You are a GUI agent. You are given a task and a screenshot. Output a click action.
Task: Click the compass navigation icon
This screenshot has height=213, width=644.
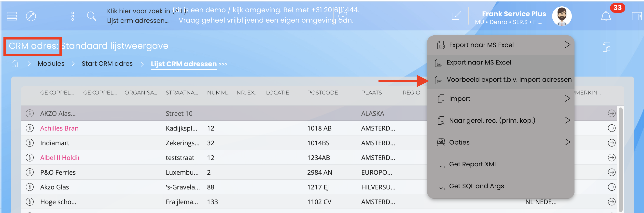pyautogui.click(x=31, y=16)
